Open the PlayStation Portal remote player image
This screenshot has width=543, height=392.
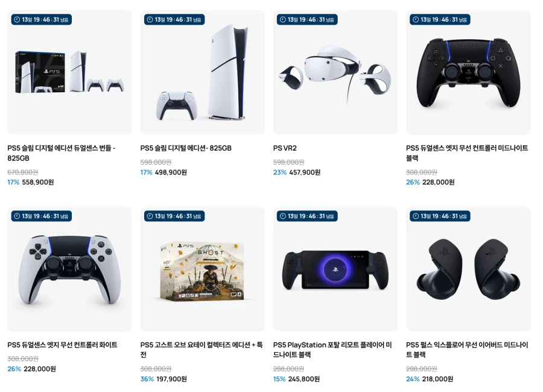(x=335, y=269)
